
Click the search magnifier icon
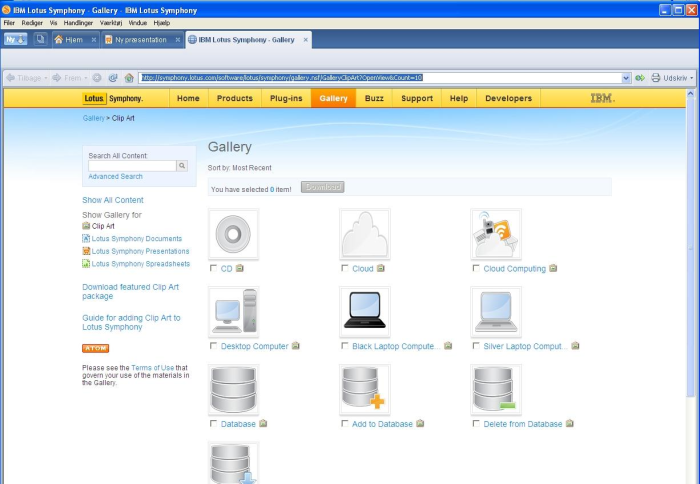pos(182,166)
